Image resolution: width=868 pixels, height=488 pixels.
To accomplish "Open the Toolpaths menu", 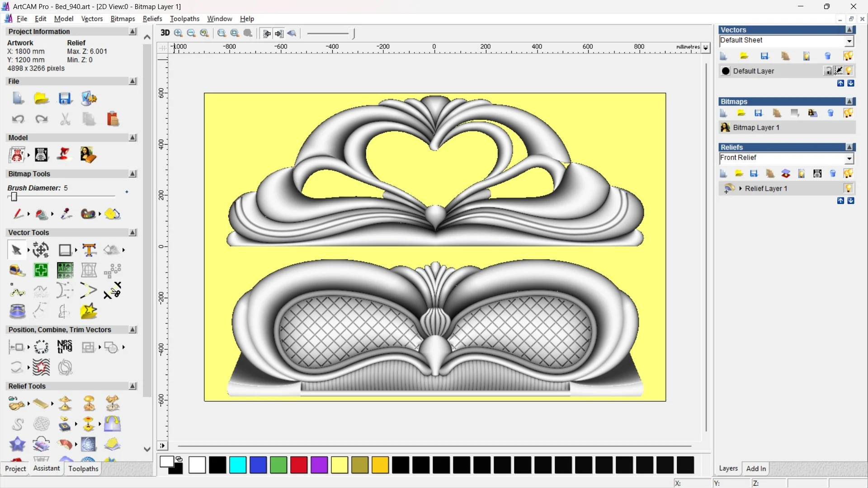I will click(184, 19).
